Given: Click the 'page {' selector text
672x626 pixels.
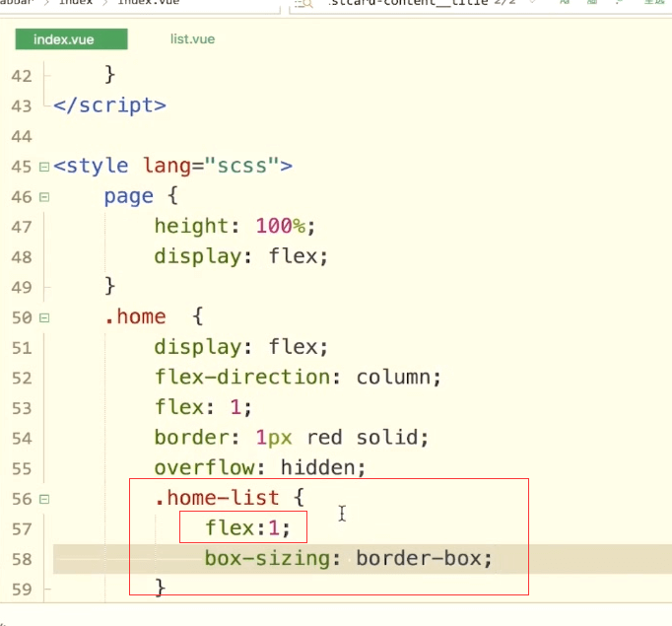Looking at the screenshot, I should (x=141, y=196).
